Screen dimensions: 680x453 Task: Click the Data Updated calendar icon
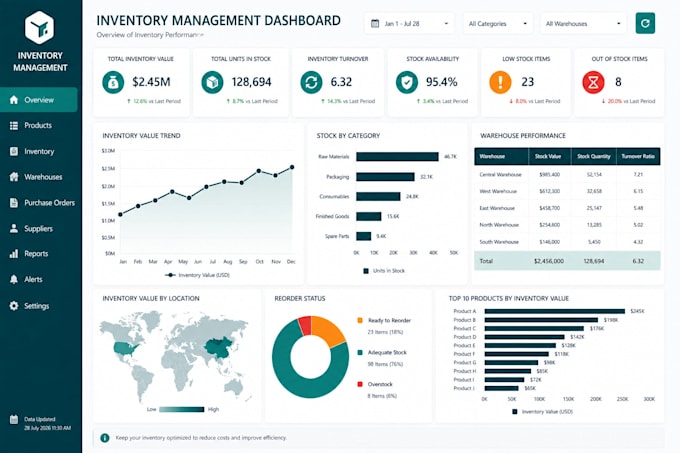pos(14,419)
